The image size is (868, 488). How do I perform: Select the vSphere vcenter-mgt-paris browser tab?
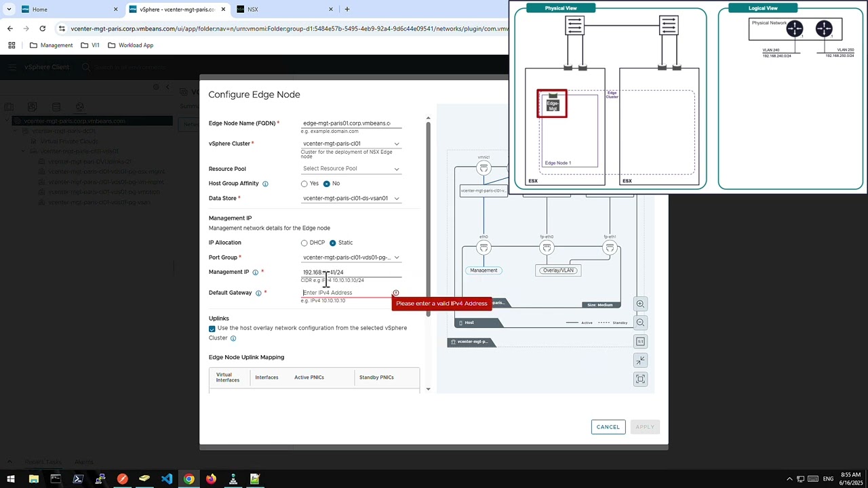[x=176, y=9]
